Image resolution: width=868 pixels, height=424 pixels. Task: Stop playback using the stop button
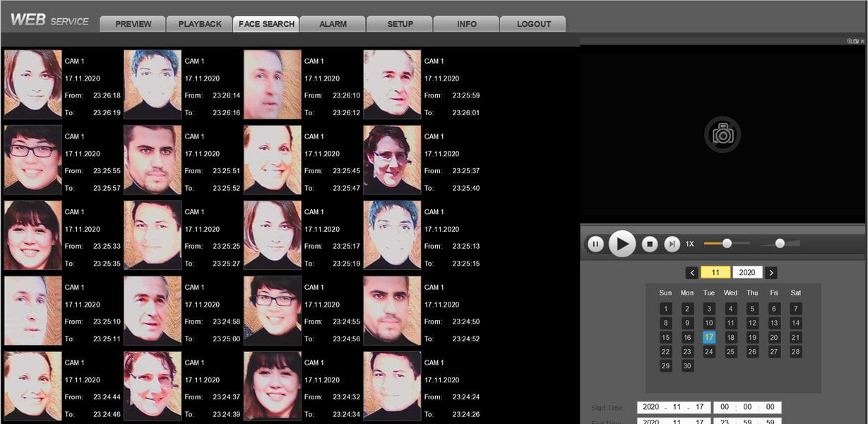coord(650,244)
